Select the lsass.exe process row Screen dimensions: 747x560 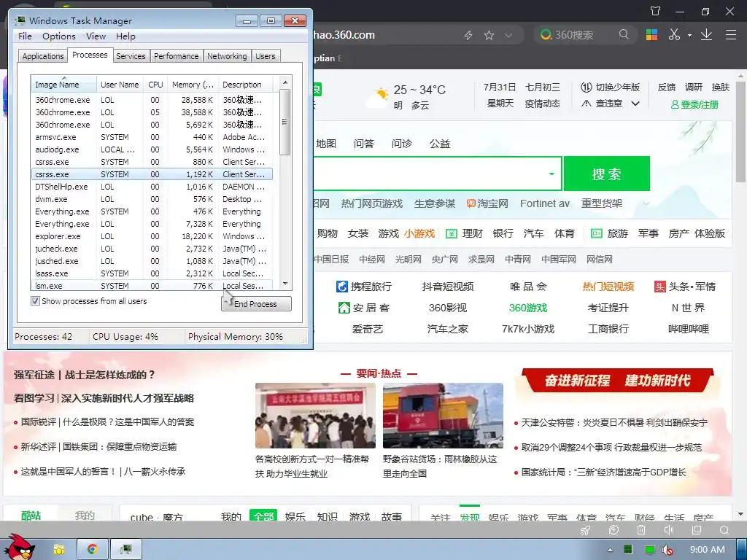152,273
